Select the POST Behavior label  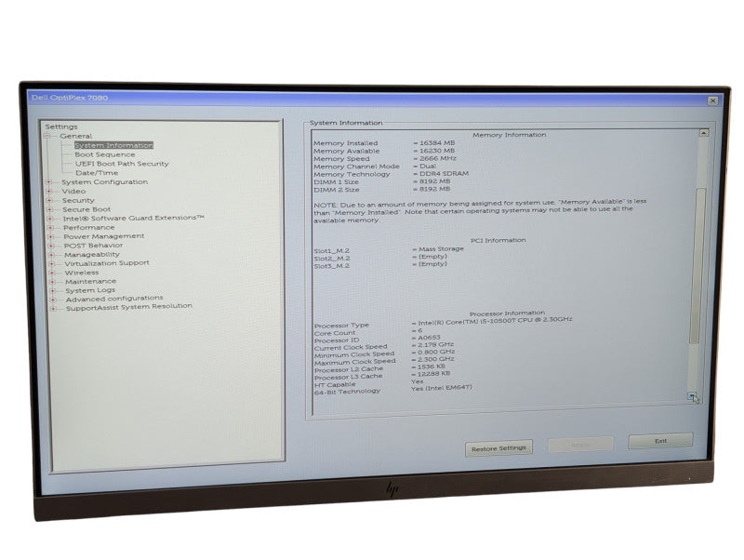(93, 246)
